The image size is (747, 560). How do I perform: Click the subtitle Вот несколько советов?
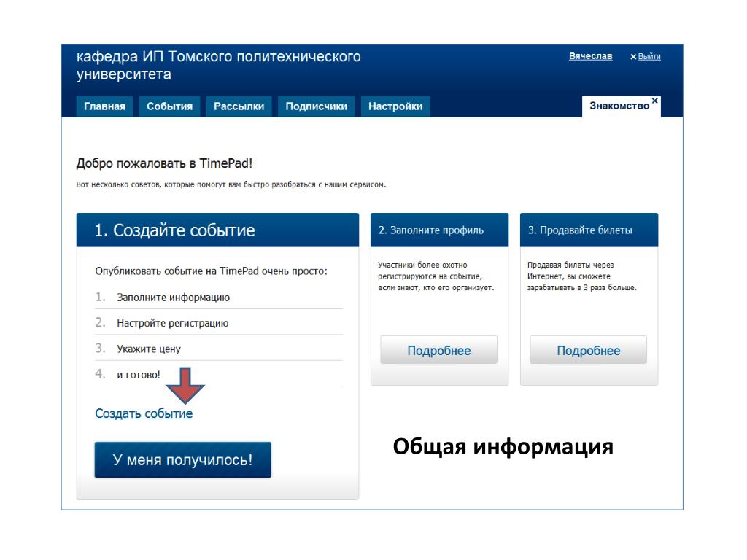click(x=231, y=184)
